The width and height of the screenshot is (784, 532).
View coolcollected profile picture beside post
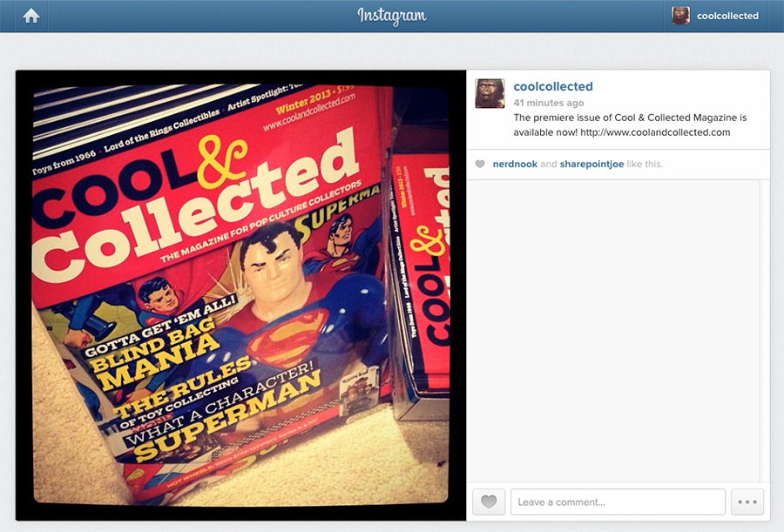490,93
